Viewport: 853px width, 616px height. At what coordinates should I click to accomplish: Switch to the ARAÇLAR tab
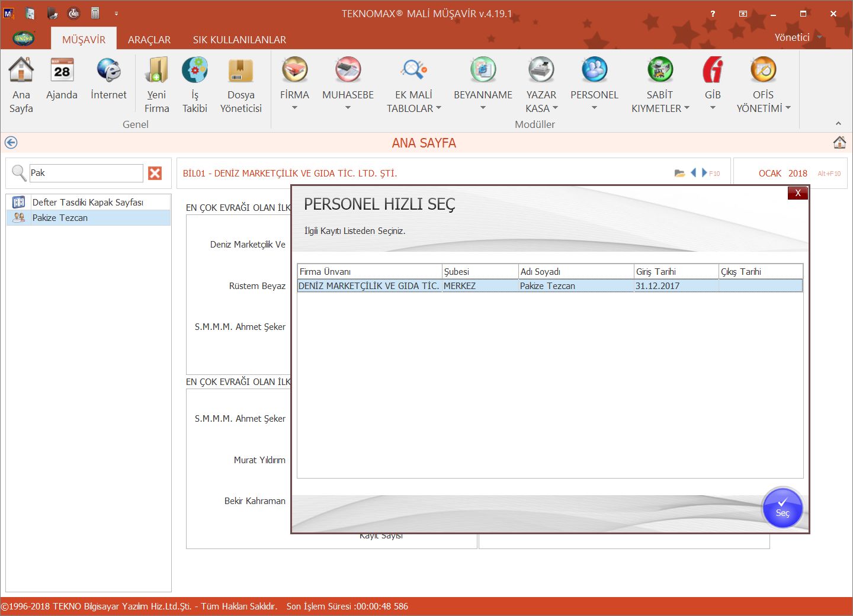149,40
